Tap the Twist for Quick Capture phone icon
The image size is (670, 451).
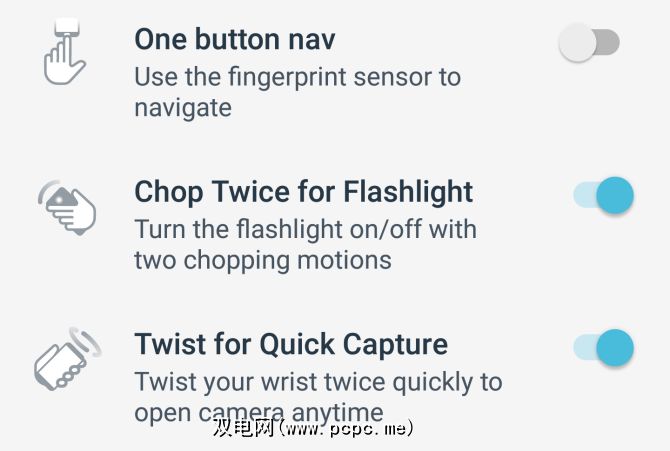[x=67, y=358]
